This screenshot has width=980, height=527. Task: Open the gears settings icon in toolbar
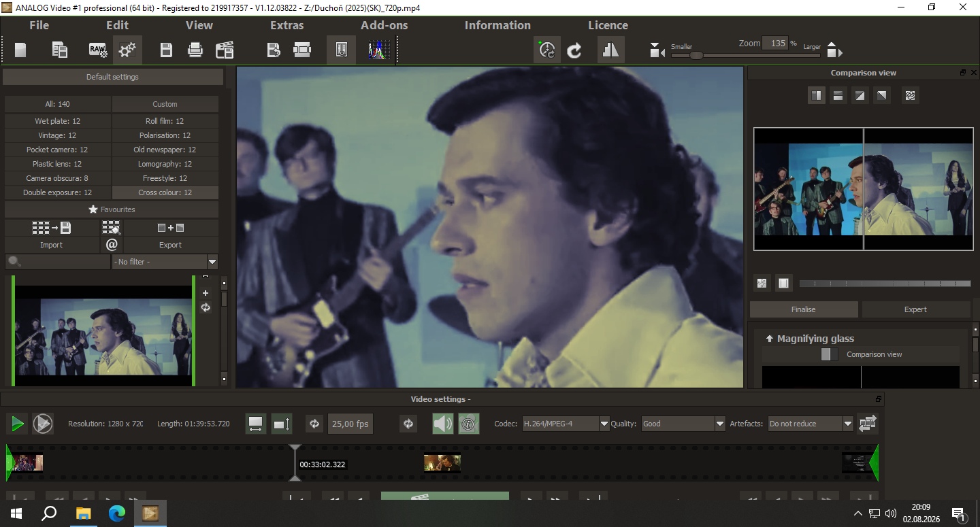pos(127,50)
